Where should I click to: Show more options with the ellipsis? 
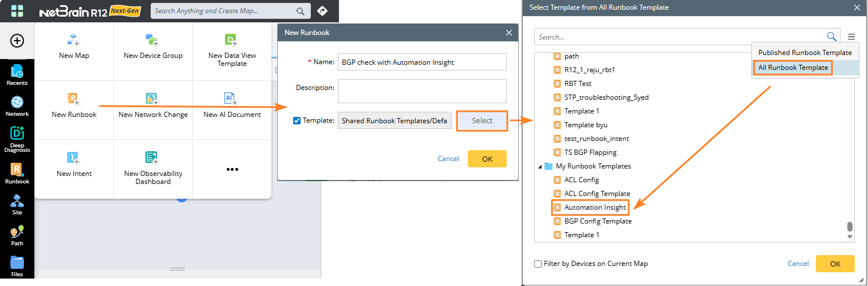point(232,169)
